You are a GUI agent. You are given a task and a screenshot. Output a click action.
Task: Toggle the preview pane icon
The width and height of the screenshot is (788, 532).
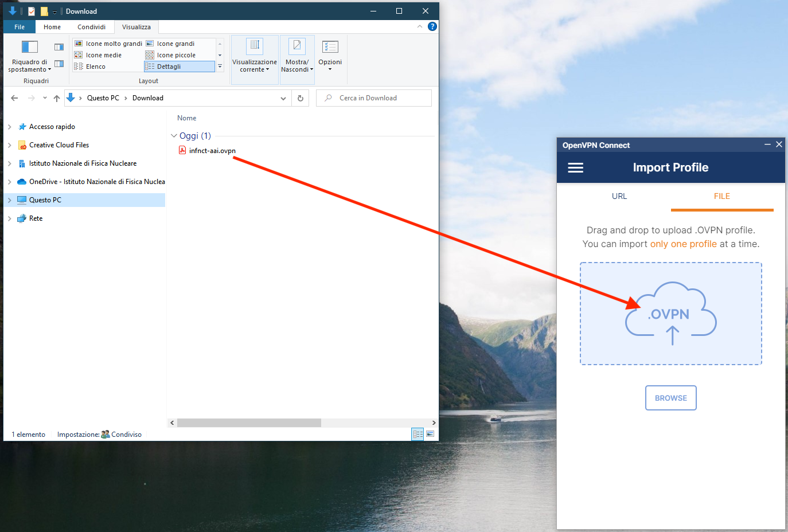pyautogui.click(x=59, y=47)
